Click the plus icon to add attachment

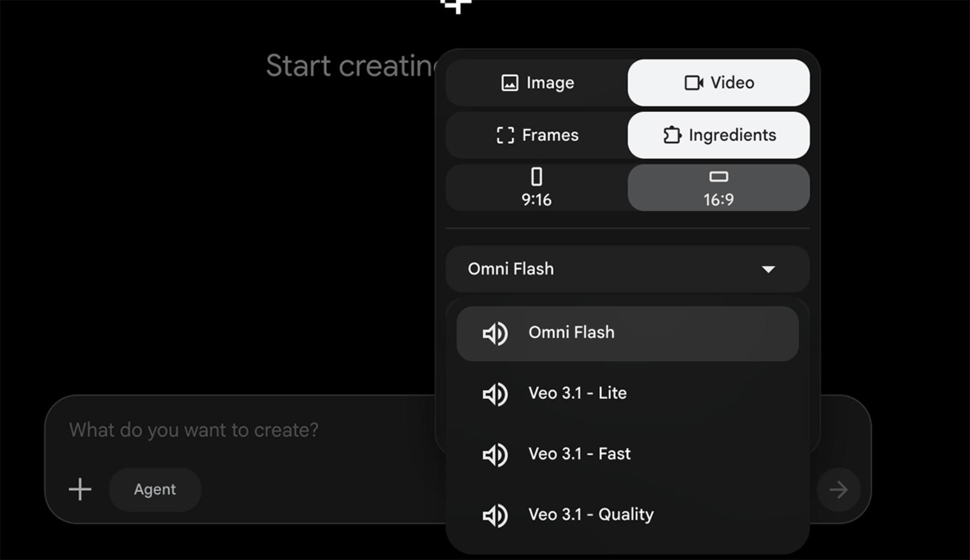tap(80, 489)
